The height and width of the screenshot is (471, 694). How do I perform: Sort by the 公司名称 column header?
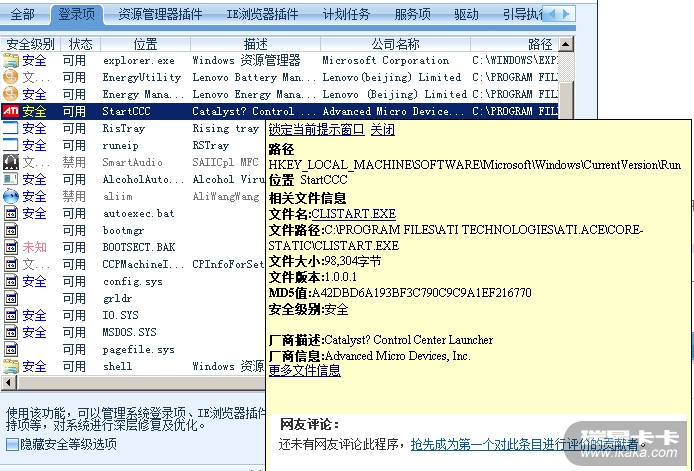pos(395,44)
